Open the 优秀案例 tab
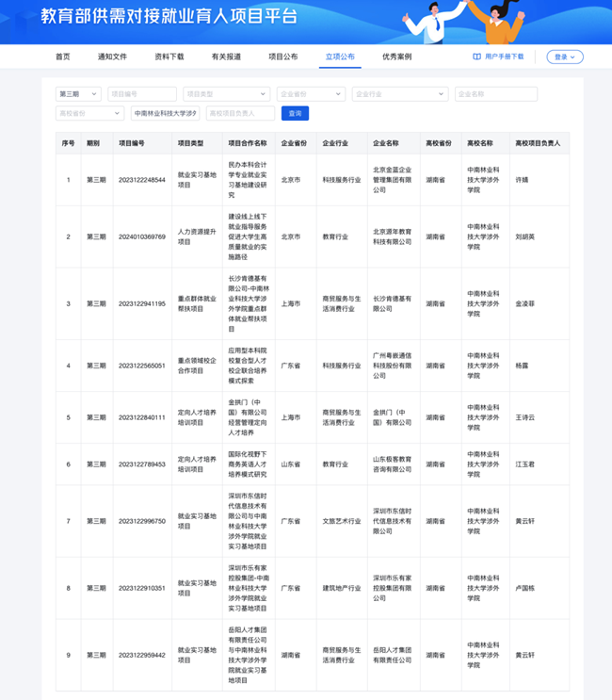This screenshot has width=612, height=700. coord(396,57)
